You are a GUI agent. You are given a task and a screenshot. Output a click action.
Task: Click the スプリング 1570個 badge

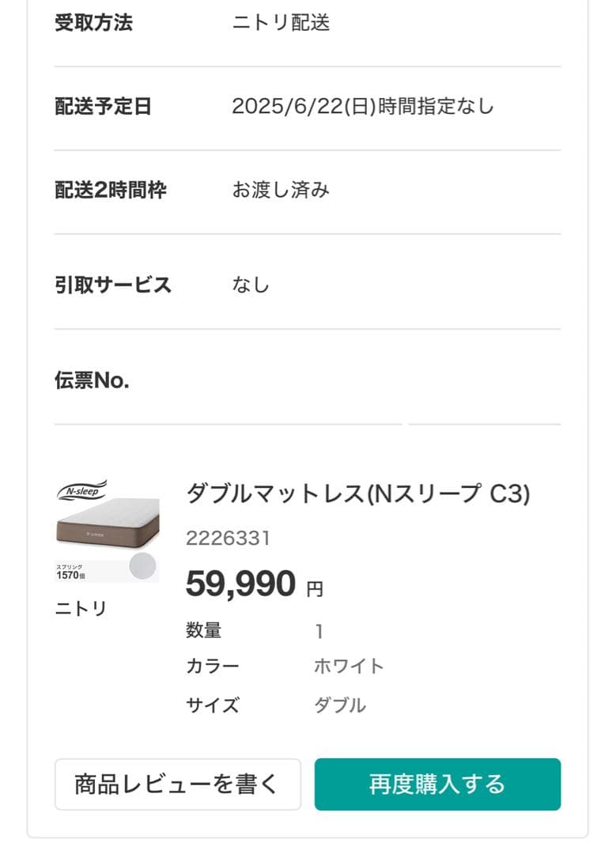pos(70,572)
